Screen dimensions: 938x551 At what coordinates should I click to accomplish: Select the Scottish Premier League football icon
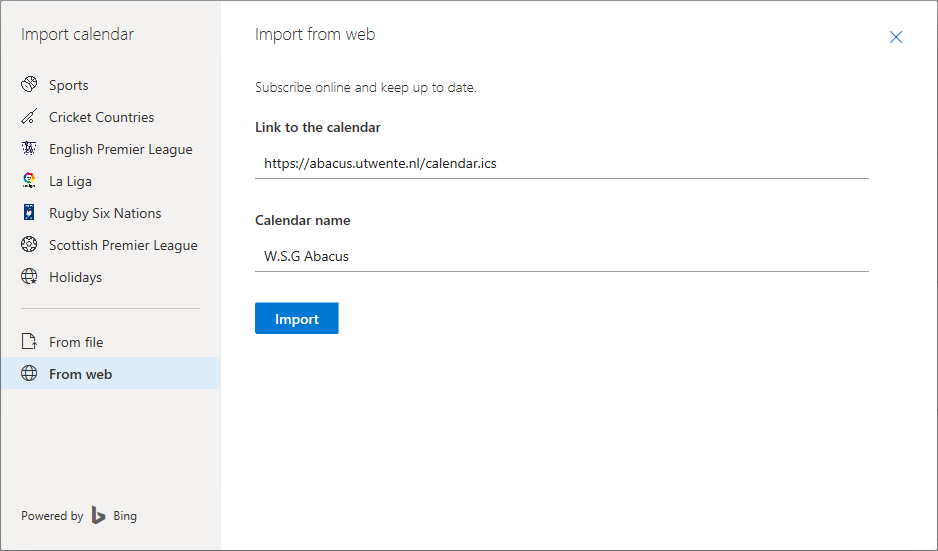point(29,245)
